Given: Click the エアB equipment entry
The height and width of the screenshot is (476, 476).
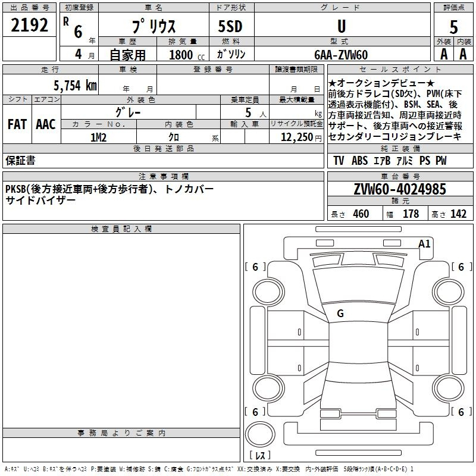Looking at the screenshot, I should point(382,161).
